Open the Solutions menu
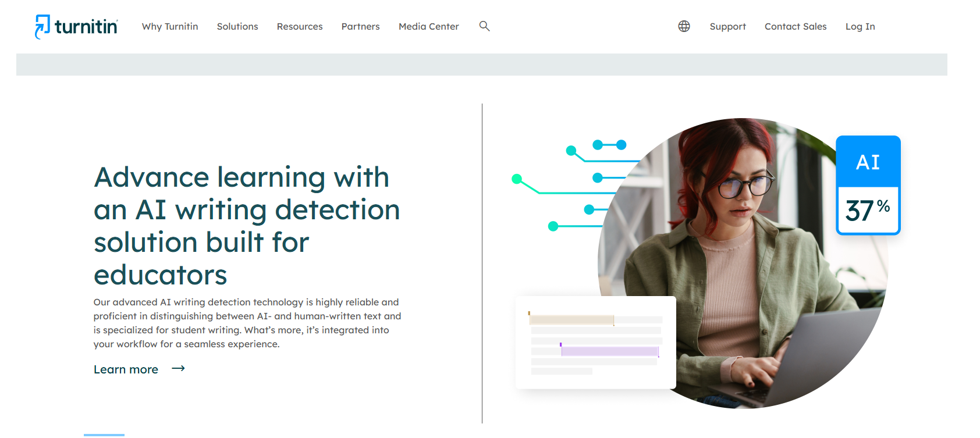The width and height of the screenshot is (980, 438). (x=237, y=27)
